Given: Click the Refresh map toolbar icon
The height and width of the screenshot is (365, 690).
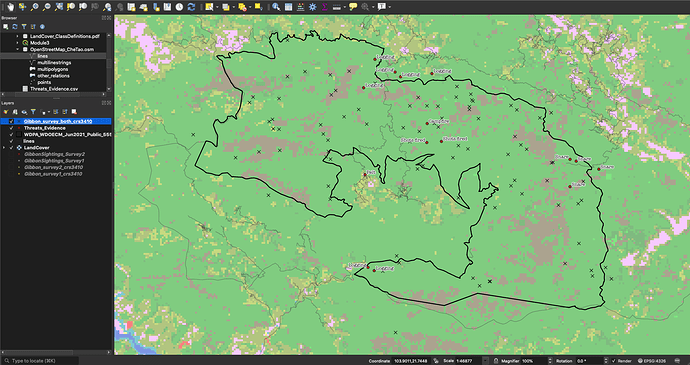Looking at the screenshot, I should (191, 7).
